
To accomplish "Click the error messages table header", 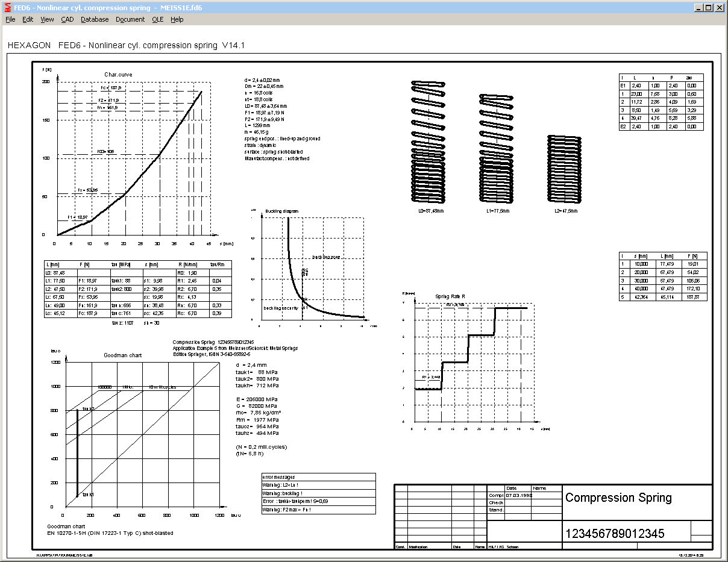I will [x=319, y=477].
